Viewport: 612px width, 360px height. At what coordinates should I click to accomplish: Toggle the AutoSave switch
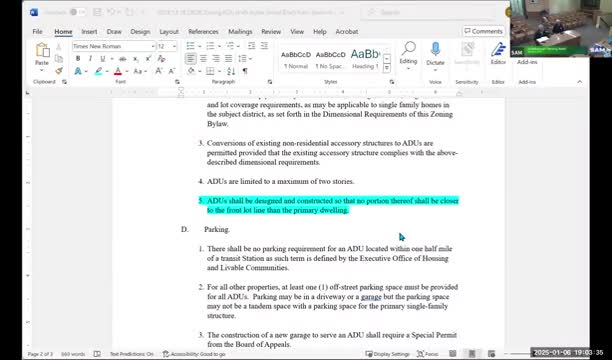click(77, 12)
